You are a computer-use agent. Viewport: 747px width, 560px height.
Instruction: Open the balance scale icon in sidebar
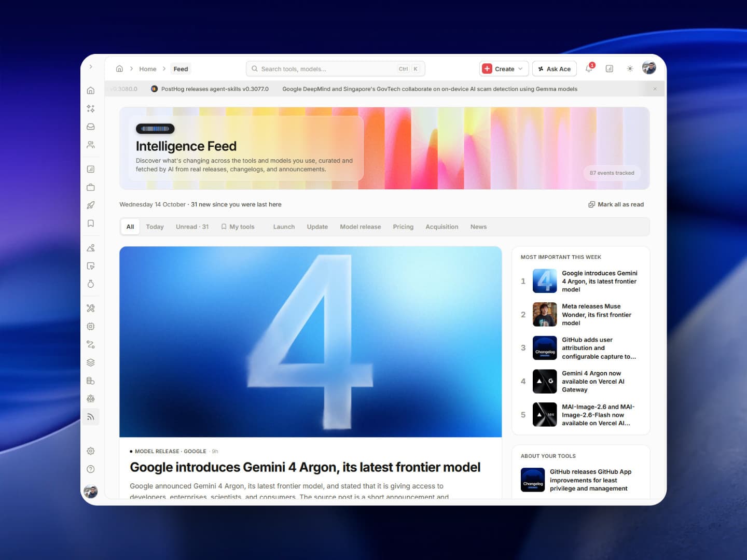pyautogui.click(x=91, y=399)
